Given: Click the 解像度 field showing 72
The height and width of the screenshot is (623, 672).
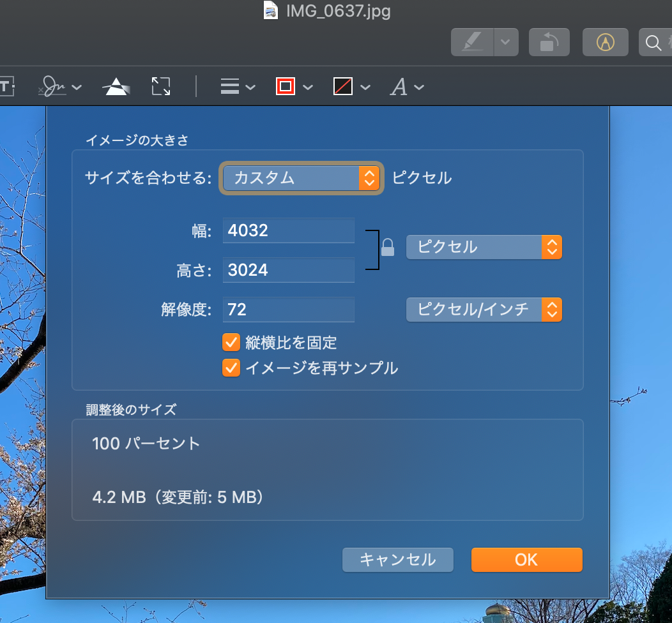Looking at the screenshot, I should point(289,309).
